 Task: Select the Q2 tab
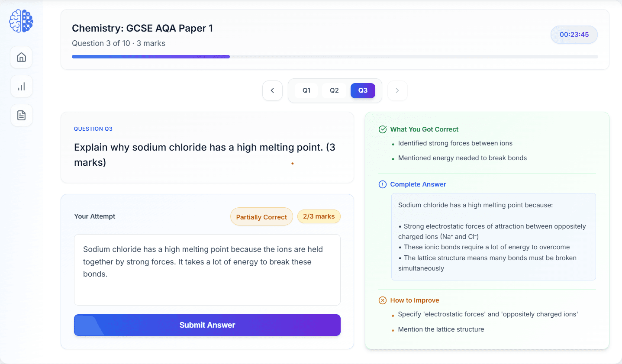(334, 90)
